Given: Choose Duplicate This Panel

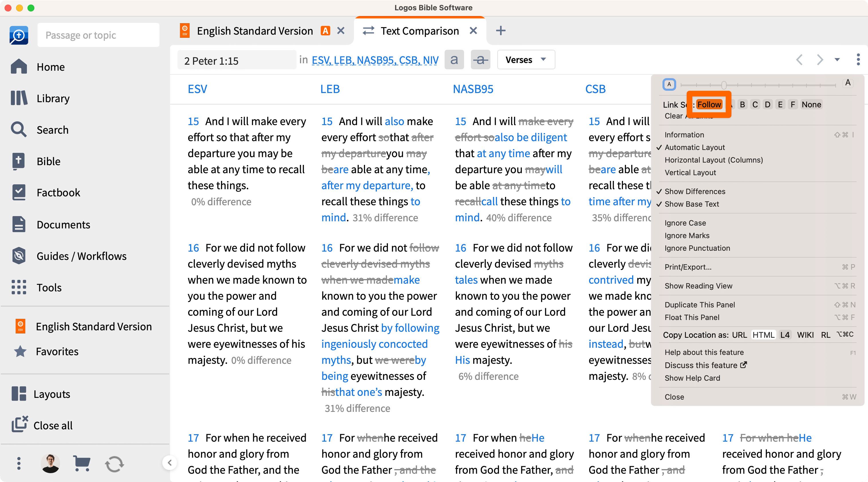Looking at the screenshot, I should (699, 305).
